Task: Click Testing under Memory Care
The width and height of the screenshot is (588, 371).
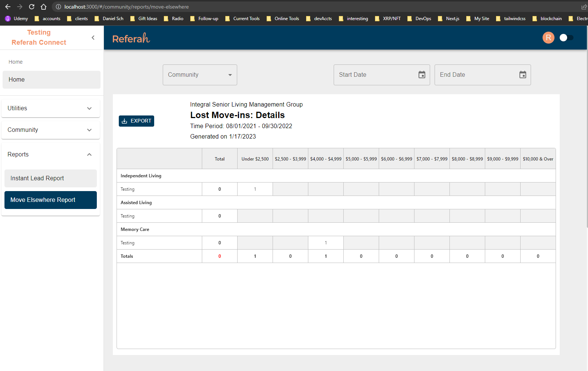Action: pos(128,243)
